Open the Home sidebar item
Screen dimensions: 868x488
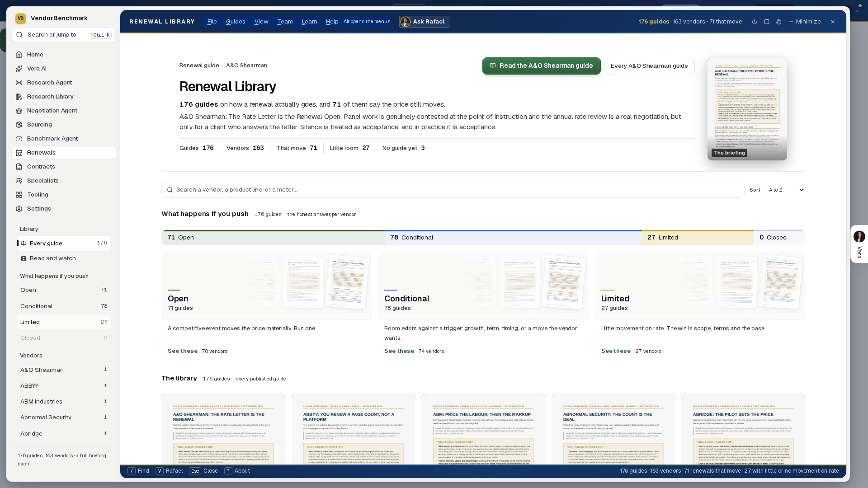click(x=64, y=55)
